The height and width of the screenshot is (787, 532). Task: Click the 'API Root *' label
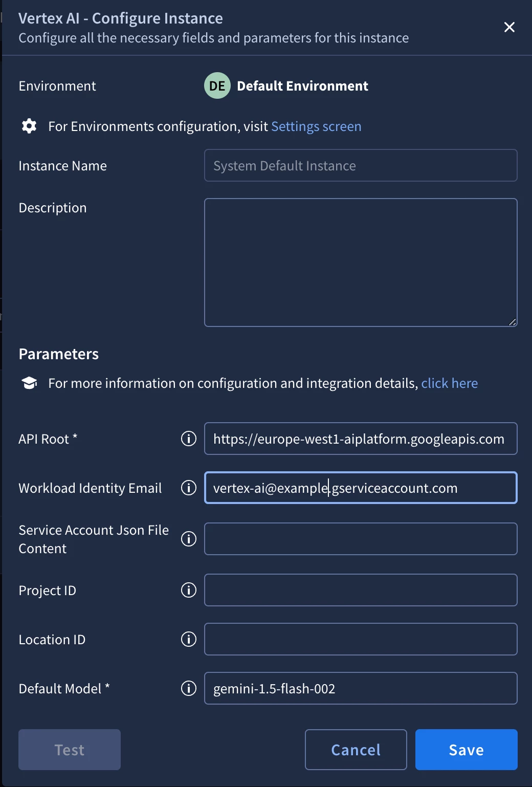coord(48,439)
